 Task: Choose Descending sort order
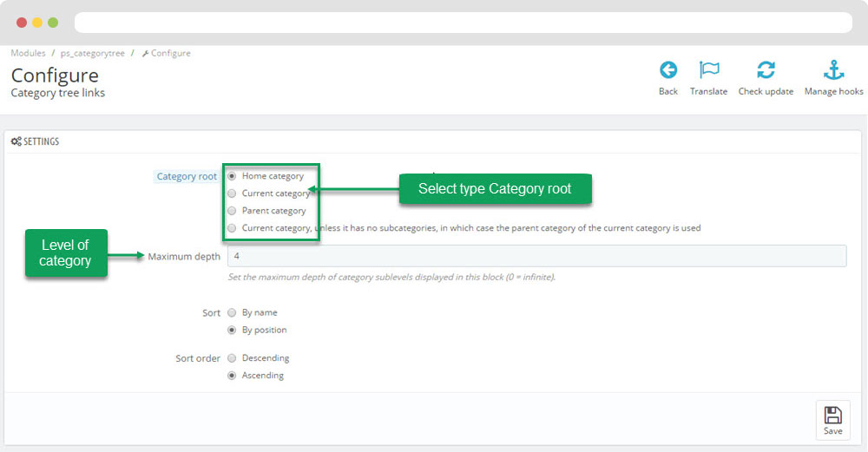(x=232, y=358)
